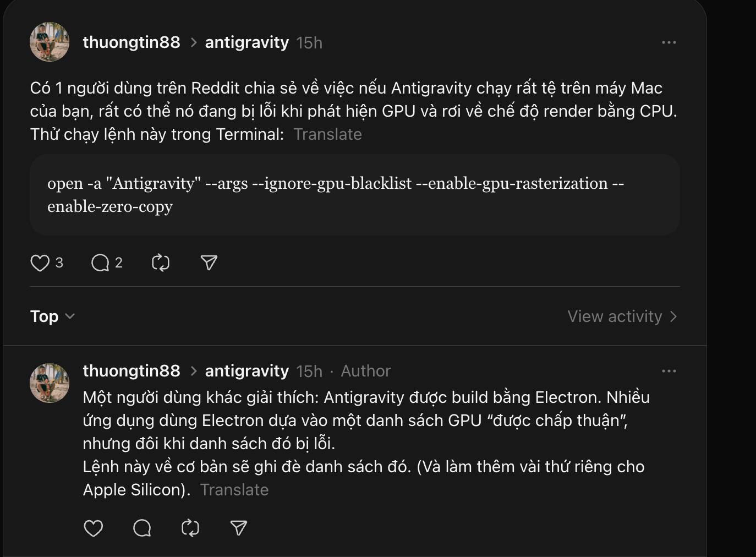Expand the Top sort dropdown
This screenshot has width=756, height=557.
tap(52, 316)
